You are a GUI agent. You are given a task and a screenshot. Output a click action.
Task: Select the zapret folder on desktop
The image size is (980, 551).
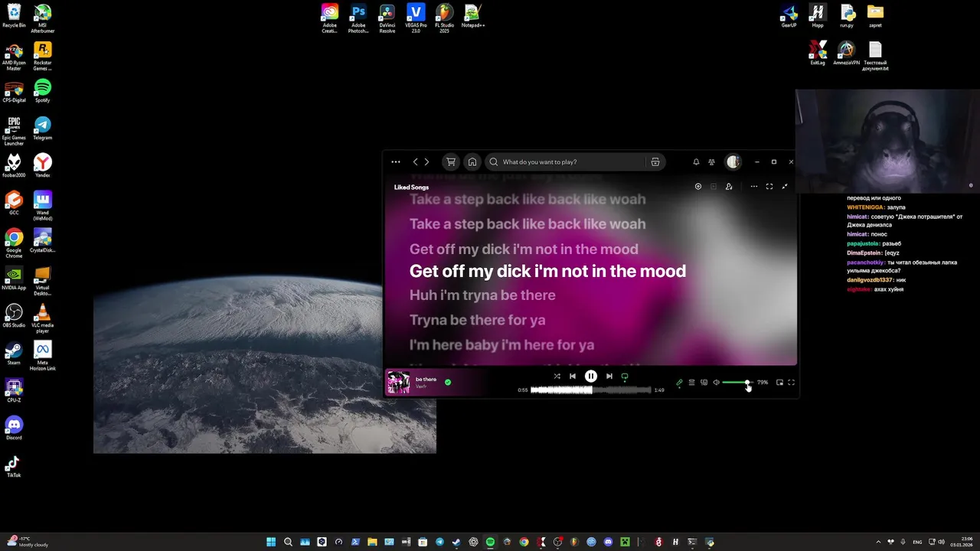pos(875,16)
